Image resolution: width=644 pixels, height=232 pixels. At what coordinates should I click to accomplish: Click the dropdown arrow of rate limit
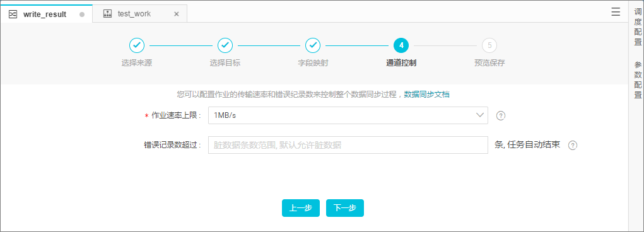(480, 115)
